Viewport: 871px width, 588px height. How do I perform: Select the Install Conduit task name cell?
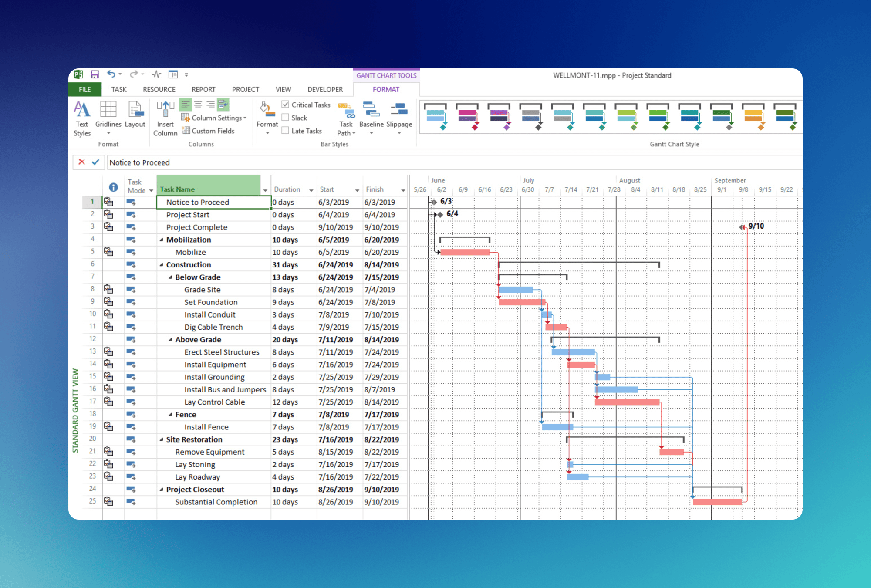pyautogui.click(x=210, y=314)
